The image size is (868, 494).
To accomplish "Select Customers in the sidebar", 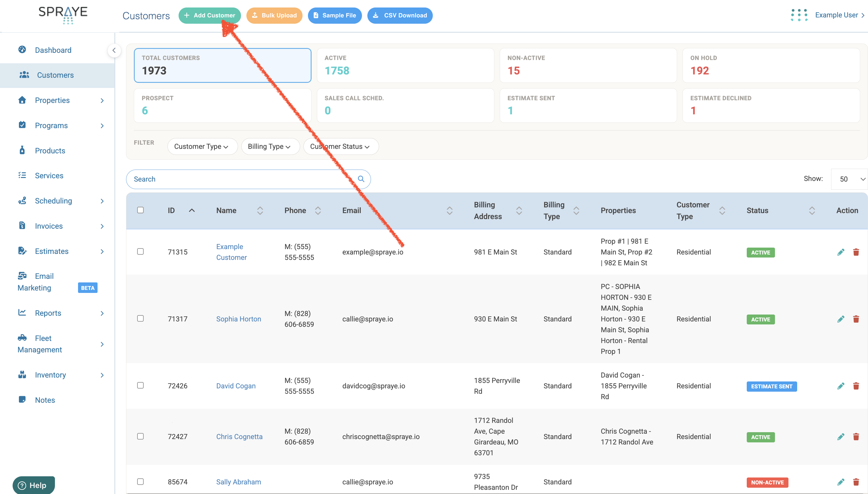I will [x=57, y=75].
